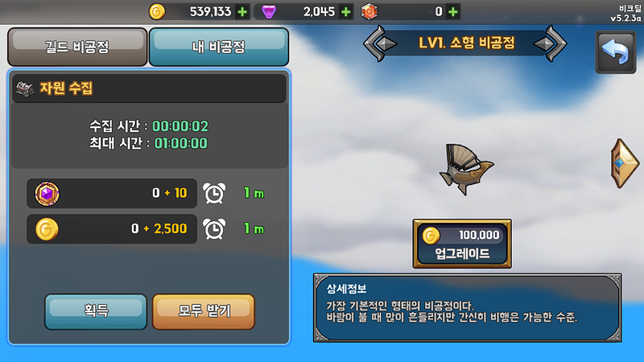Open the 길드 비공정 tab

[77, 47]
